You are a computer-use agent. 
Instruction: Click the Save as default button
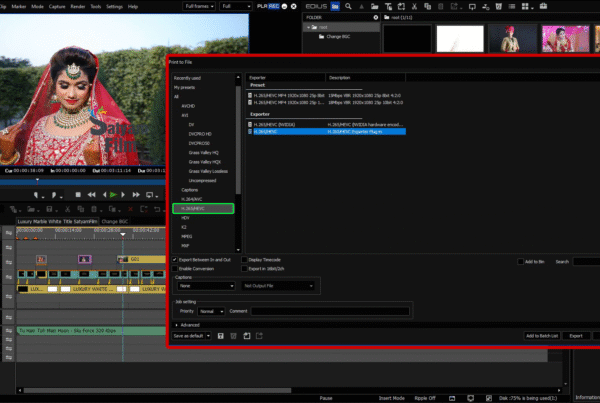click(188, 336)
